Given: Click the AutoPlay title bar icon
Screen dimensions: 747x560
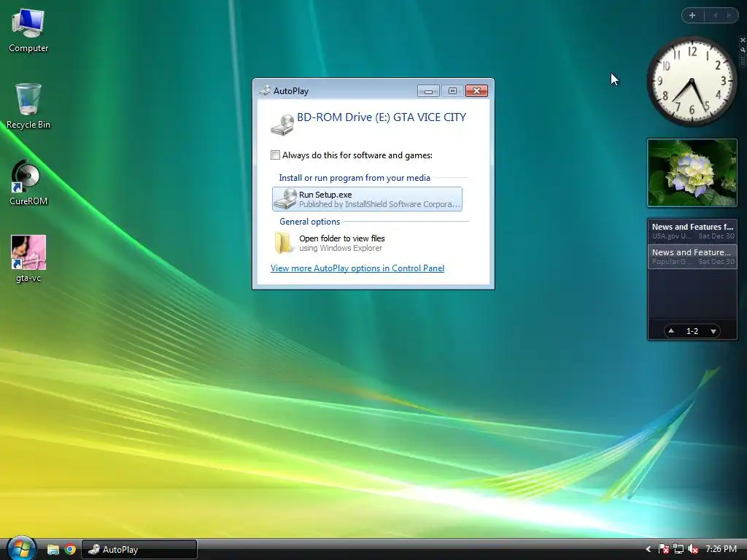Looking at the screenshot, I should pyautogui.click(x=265, y=90).
